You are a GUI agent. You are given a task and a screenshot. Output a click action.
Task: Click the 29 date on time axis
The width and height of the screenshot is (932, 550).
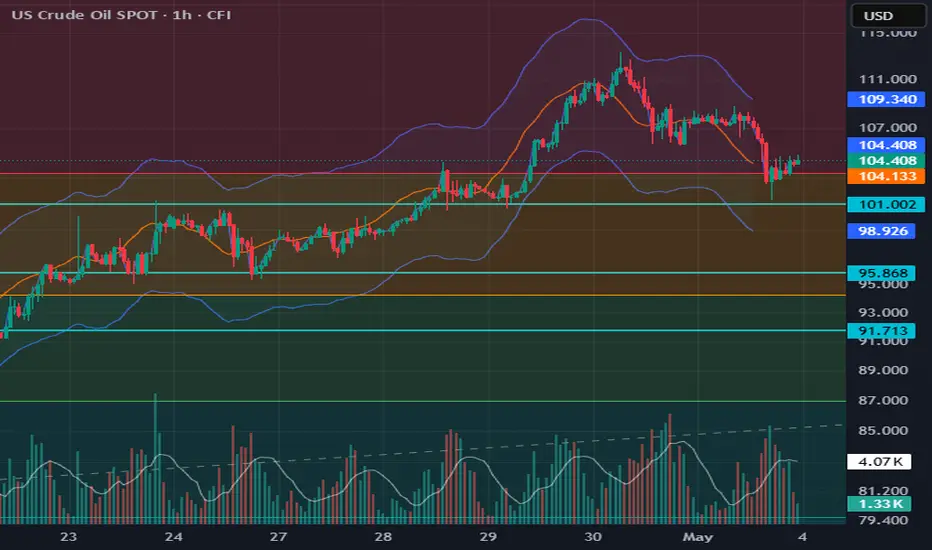click(488, 537)
